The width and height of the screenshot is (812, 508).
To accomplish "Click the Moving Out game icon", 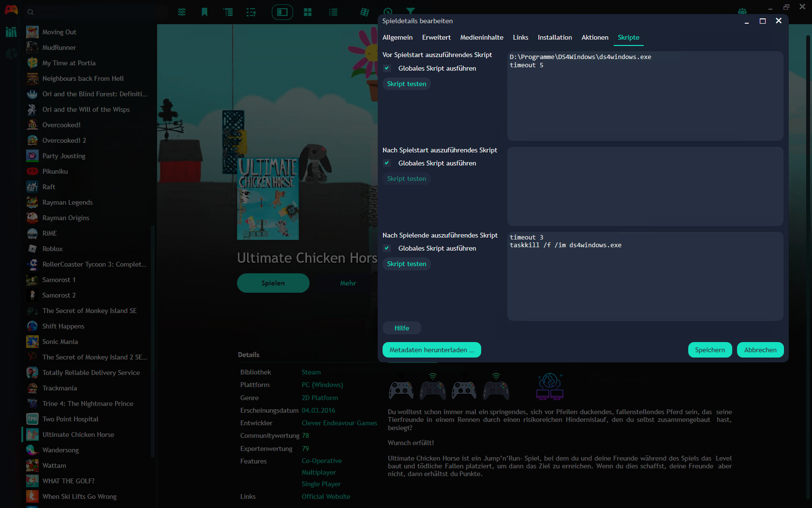I will tap(32, 32).
